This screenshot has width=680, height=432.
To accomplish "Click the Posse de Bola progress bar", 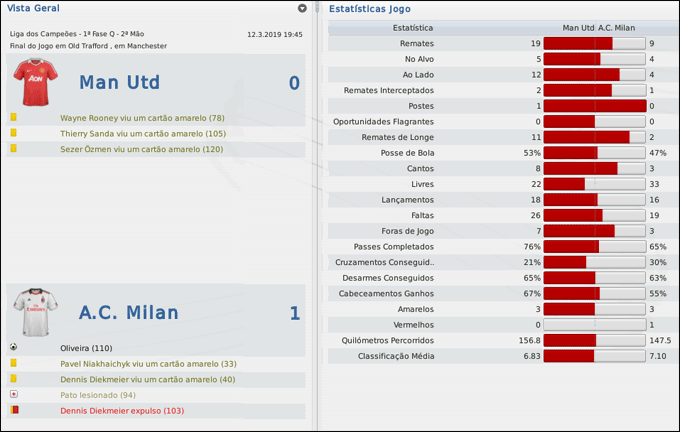I will tap(594, 153).
